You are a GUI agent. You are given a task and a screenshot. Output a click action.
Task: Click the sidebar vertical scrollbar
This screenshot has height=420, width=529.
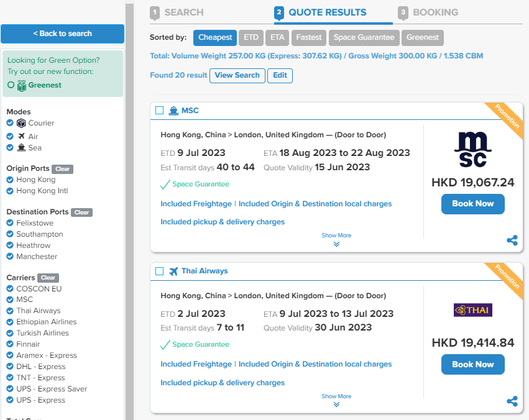pyautogui.click(x=129, y=212)
